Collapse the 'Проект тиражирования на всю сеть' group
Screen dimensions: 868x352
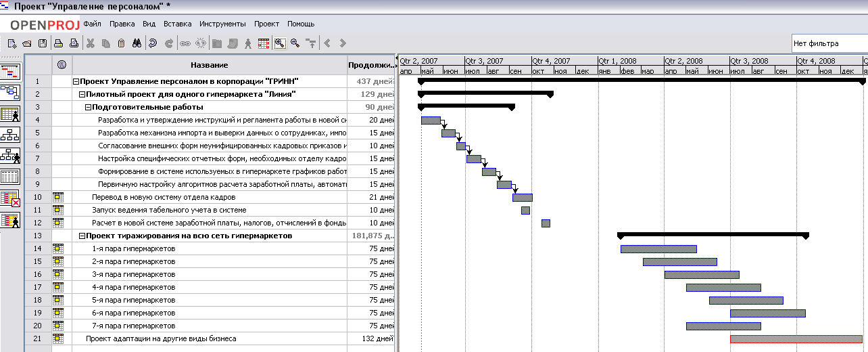(82, 236)
